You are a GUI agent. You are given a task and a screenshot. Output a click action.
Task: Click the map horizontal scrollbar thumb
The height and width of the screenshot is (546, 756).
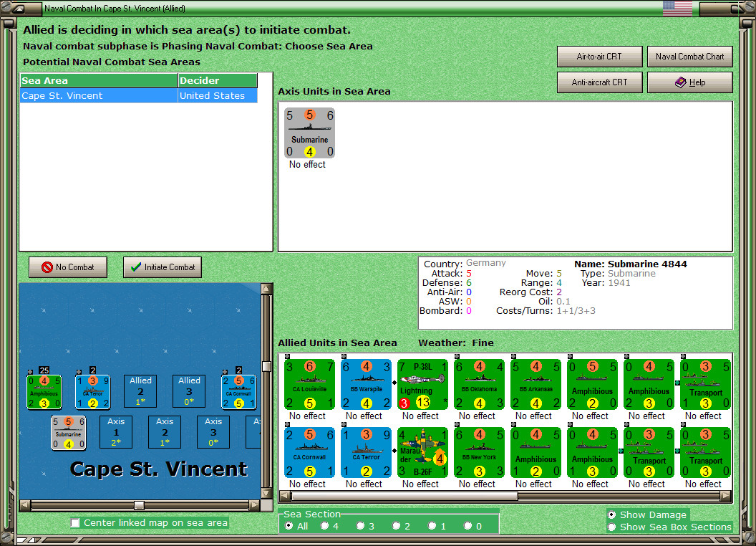point(139,505)
